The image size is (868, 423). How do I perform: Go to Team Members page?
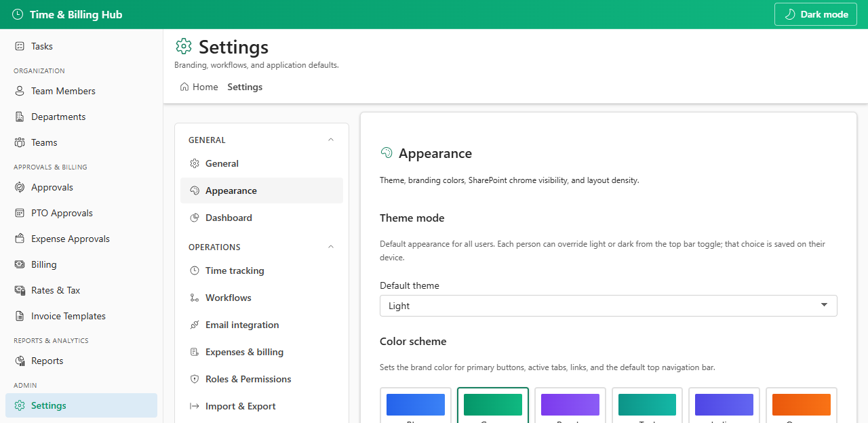coord(81,91)
